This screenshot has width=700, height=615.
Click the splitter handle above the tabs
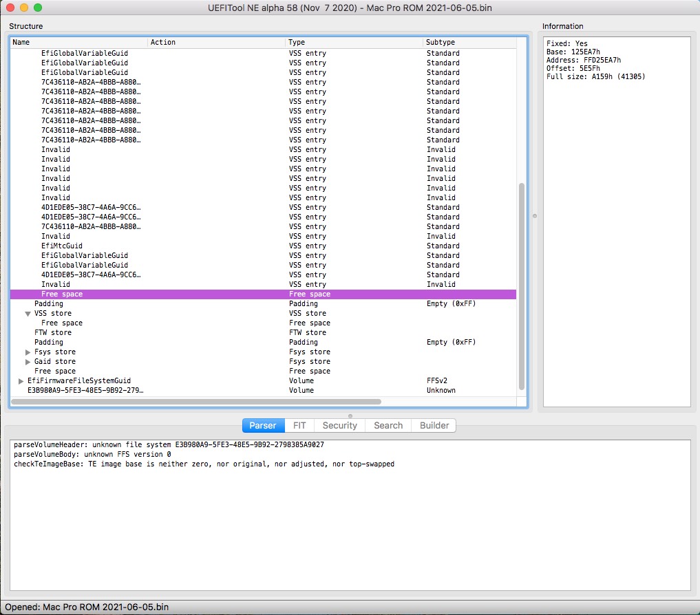tap(350, 416)
